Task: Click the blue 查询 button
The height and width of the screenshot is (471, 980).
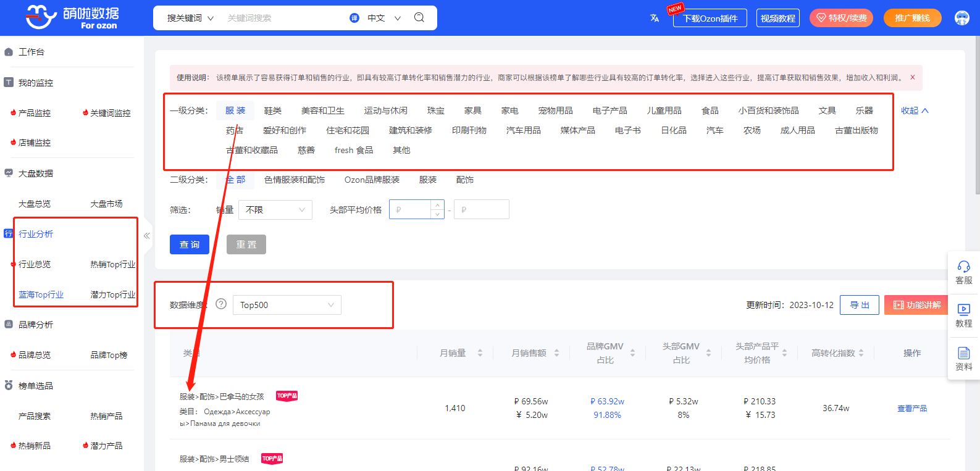Action: pyautogui.click(x=189, y=244)
